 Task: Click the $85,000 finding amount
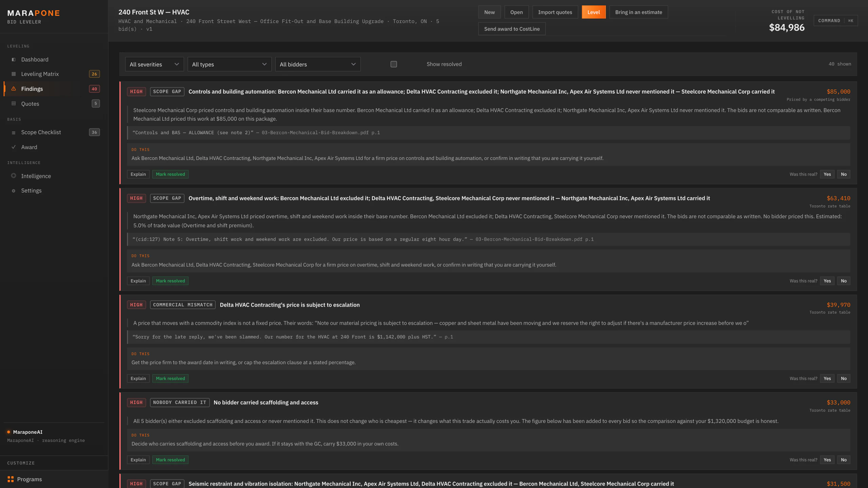pos(838,91)
